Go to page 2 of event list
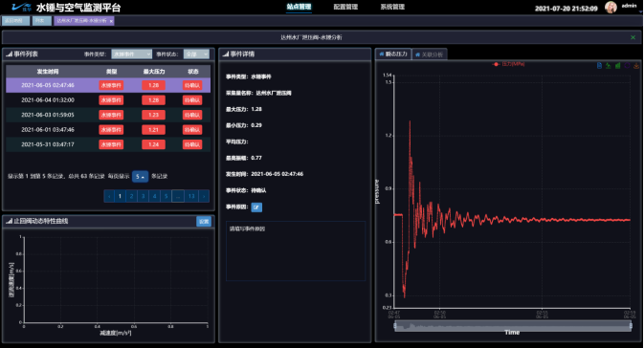This screenshot has height=348, width=644. coord(131,196)
